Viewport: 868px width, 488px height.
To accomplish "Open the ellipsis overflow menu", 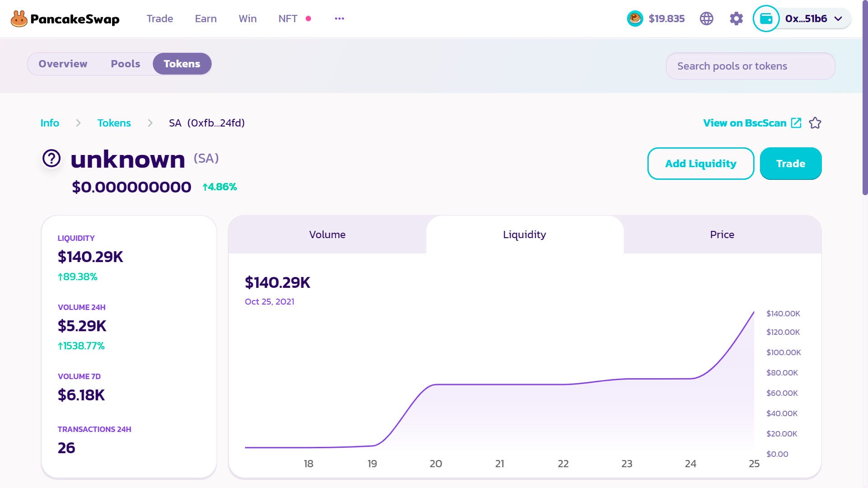I will pyautogui.click(x=340, y=18).
